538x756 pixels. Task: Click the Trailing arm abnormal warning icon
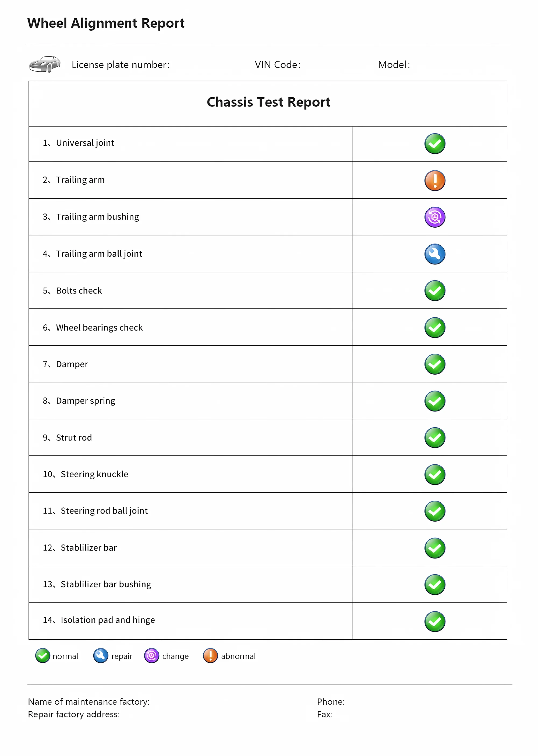pyautogui.click(x=435, y=180)
